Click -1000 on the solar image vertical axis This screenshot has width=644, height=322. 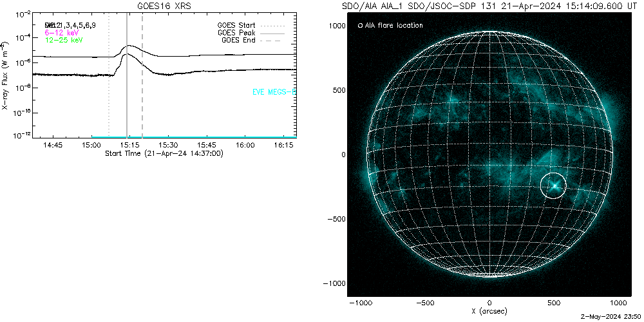334,283
